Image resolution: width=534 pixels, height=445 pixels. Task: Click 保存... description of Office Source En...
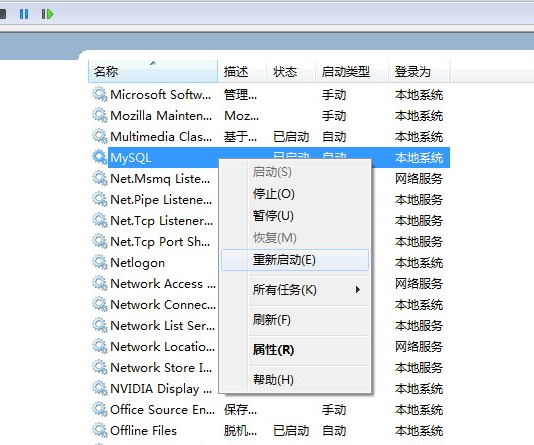tap(240, 410)
